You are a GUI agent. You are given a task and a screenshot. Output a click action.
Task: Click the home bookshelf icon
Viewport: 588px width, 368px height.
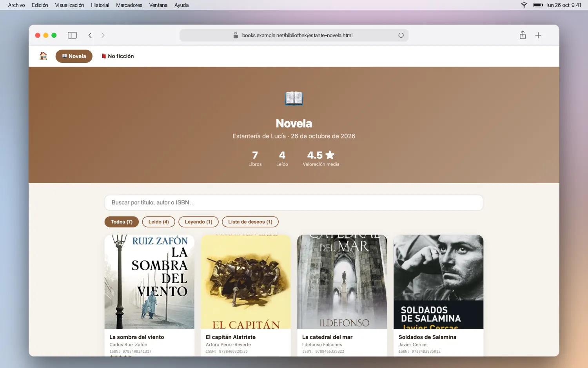coord(44,56)
